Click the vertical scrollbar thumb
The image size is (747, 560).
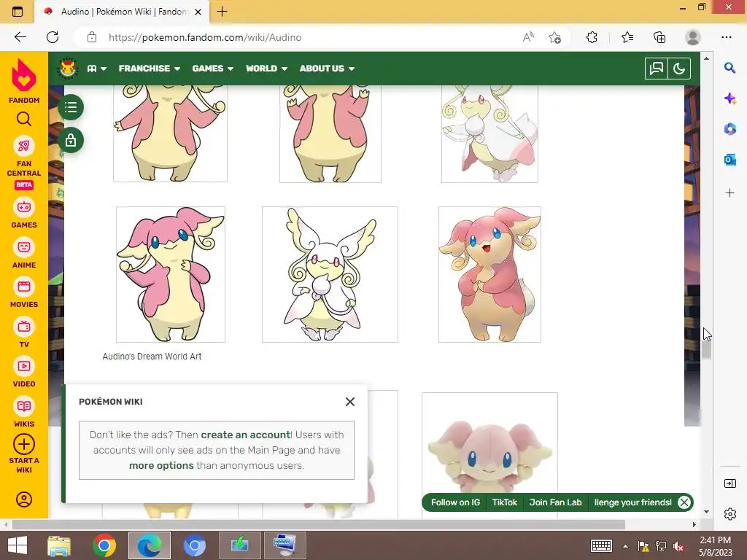pos(706,351)
